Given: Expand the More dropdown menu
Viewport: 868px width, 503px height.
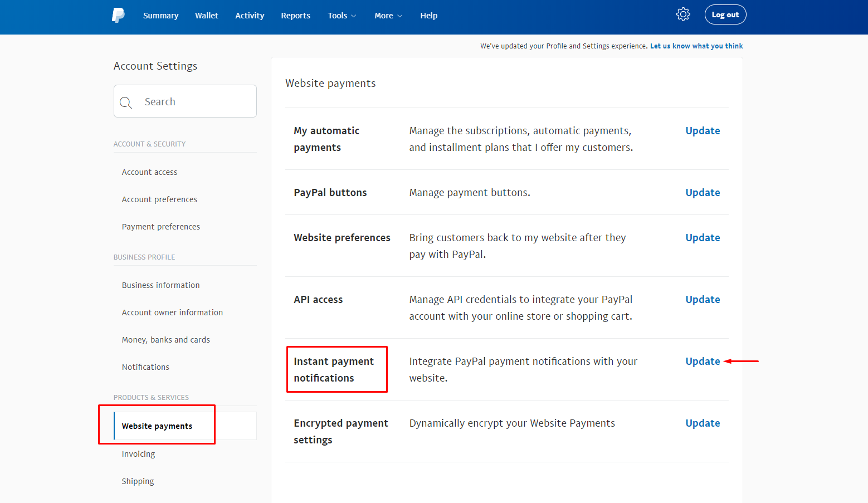Looking at the screenshot, I should click(x=388, y=16).
